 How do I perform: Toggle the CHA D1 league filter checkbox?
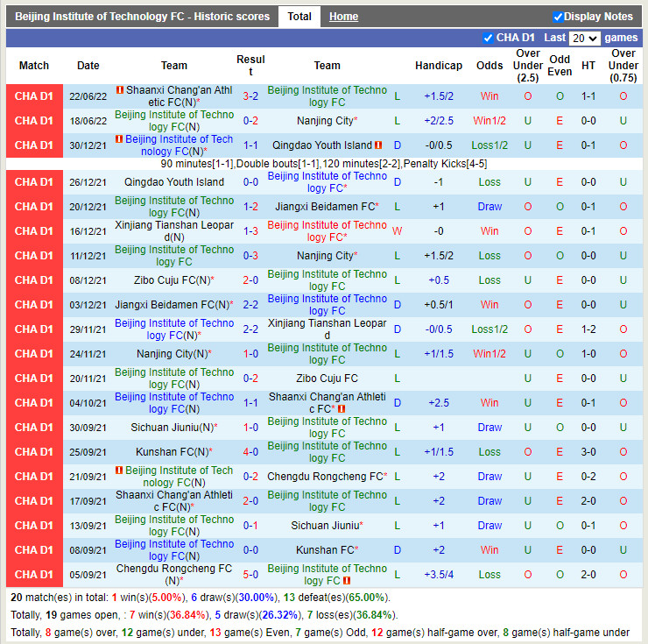[488, 38]
